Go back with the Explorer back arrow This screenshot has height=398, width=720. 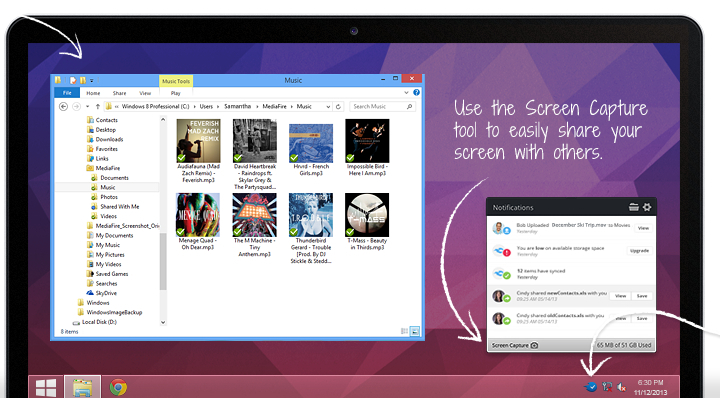(x=63, y=107)
